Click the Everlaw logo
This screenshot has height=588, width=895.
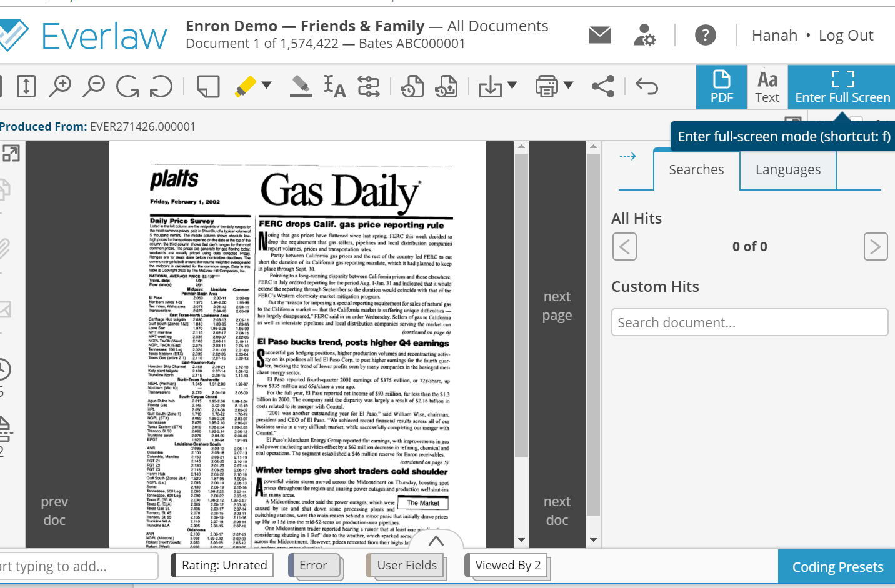click(84, 36)
